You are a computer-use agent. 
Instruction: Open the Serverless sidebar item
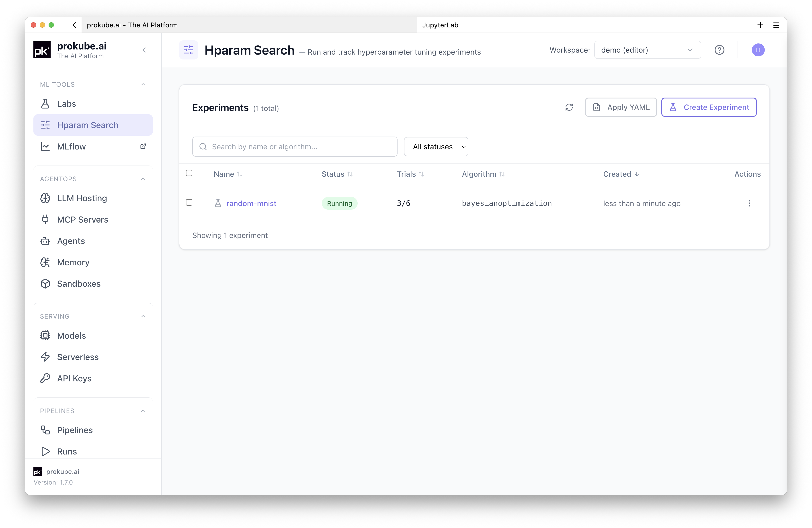93,357
